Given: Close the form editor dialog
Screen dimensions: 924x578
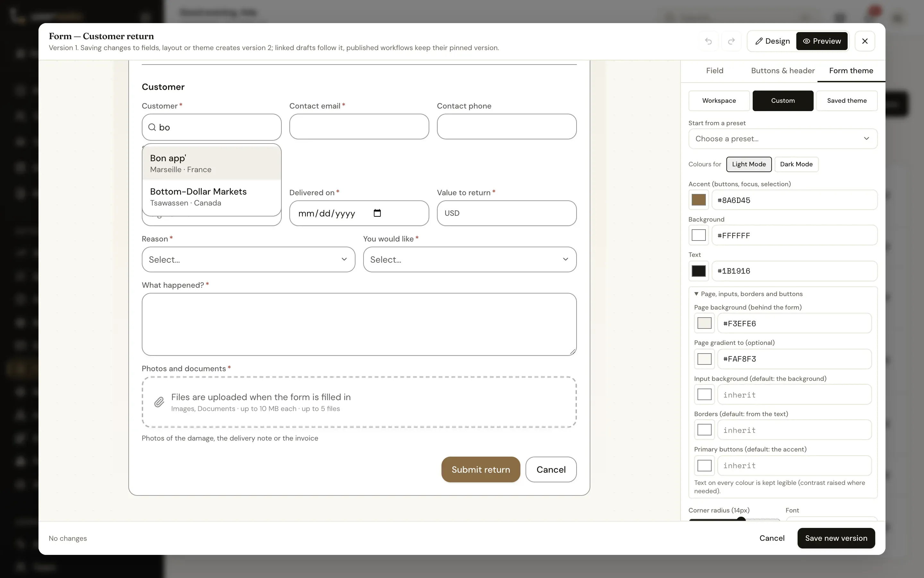Looking at the screenshot, I should (865, 41).
